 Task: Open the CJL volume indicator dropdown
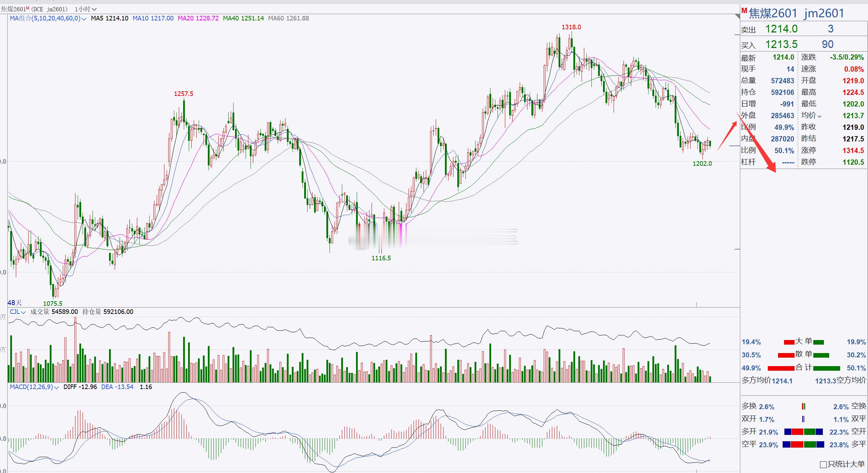click(23, 313)
